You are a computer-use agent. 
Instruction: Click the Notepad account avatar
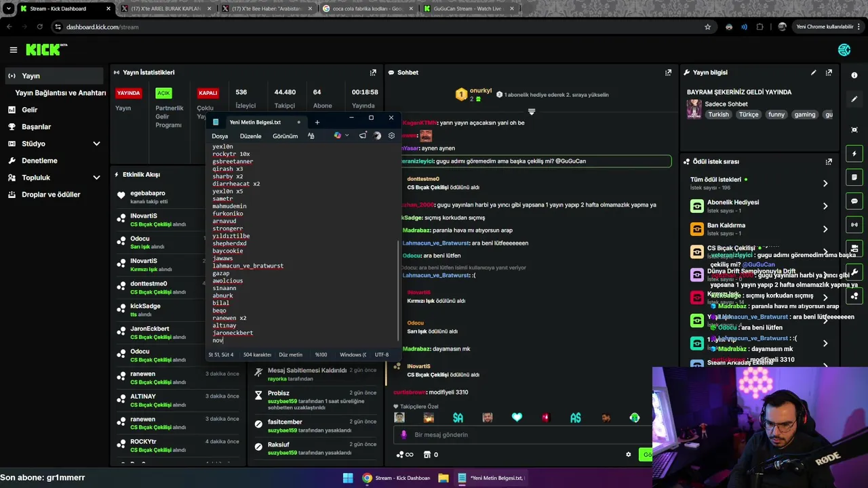[x=378, y=136]
